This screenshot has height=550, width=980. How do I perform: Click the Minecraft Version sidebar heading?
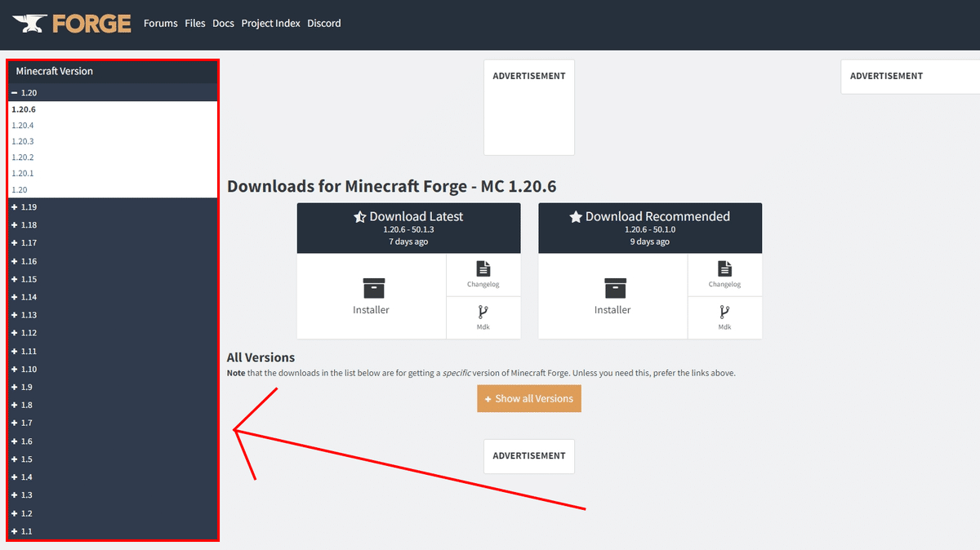point(55,71)
